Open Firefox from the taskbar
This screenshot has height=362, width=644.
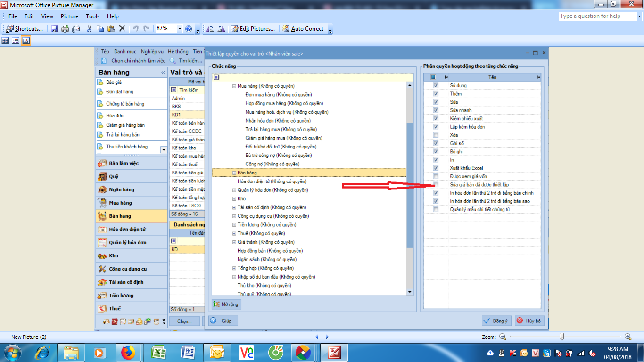(x=128, y=353)
